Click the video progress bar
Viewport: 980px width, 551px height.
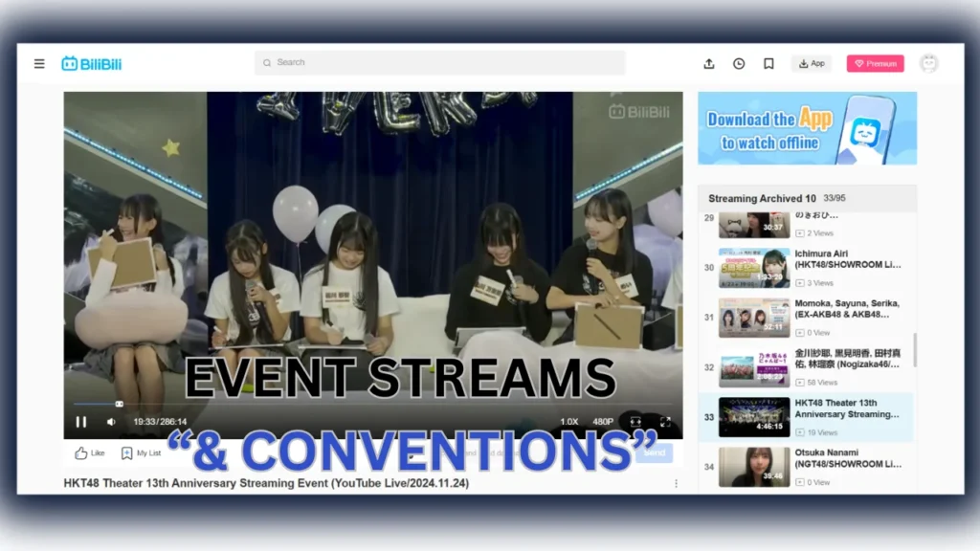287,404
